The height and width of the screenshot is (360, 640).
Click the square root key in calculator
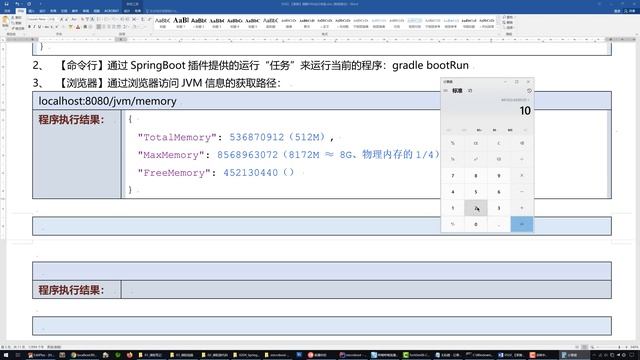499,159
